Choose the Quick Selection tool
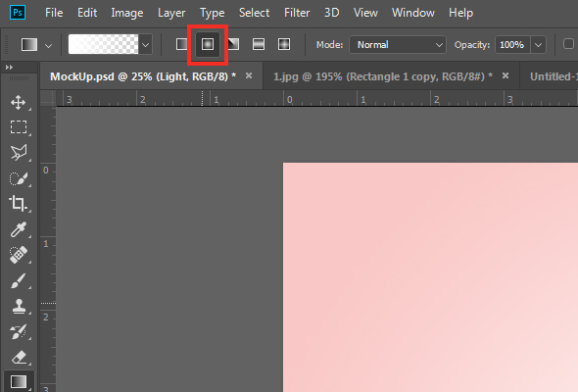The height and width of the screenshot is (392, 578). coord(18,178)
